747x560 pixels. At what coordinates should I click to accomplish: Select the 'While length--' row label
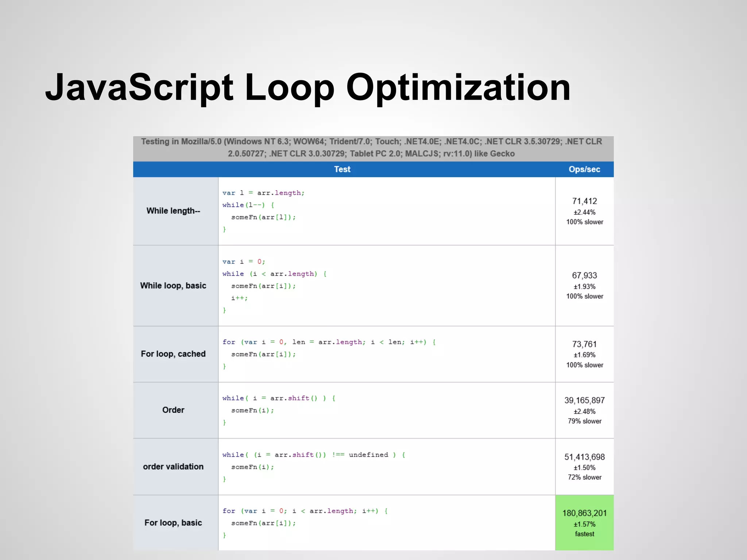[x=173, y=211]
